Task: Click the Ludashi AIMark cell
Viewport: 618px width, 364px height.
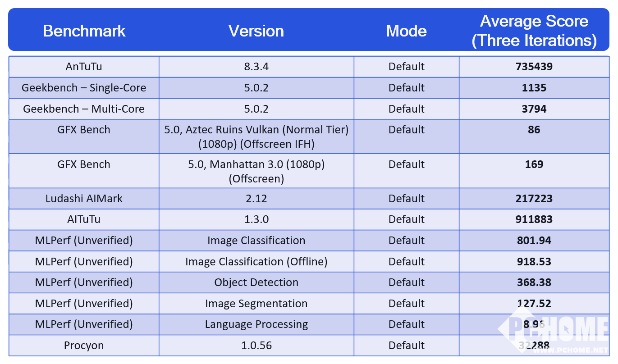Action: pyautogui.click(x=84, y=199)
